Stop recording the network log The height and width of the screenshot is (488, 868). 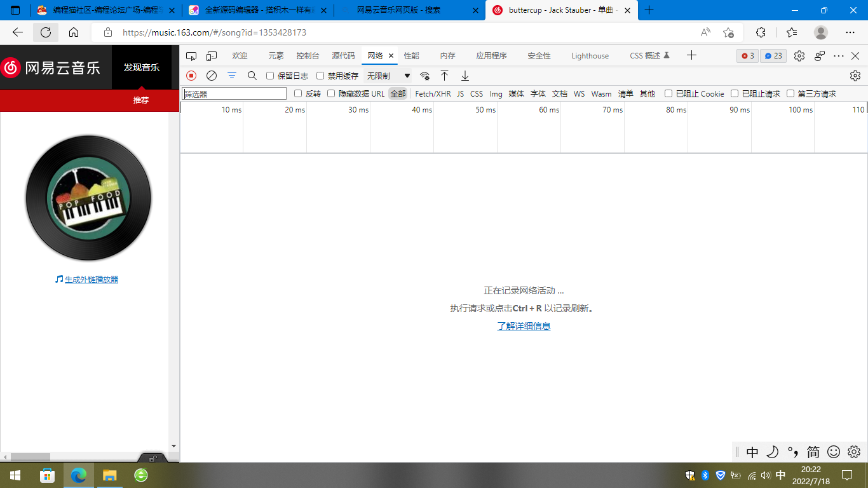pos(191,76)
